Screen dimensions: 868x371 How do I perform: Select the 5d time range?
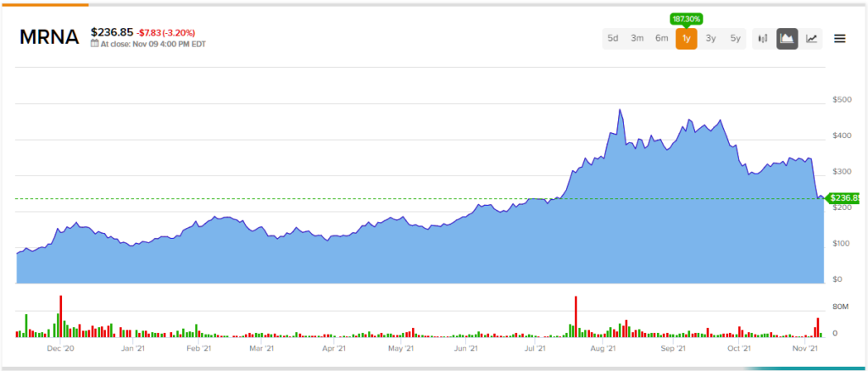tap(613, 39)
